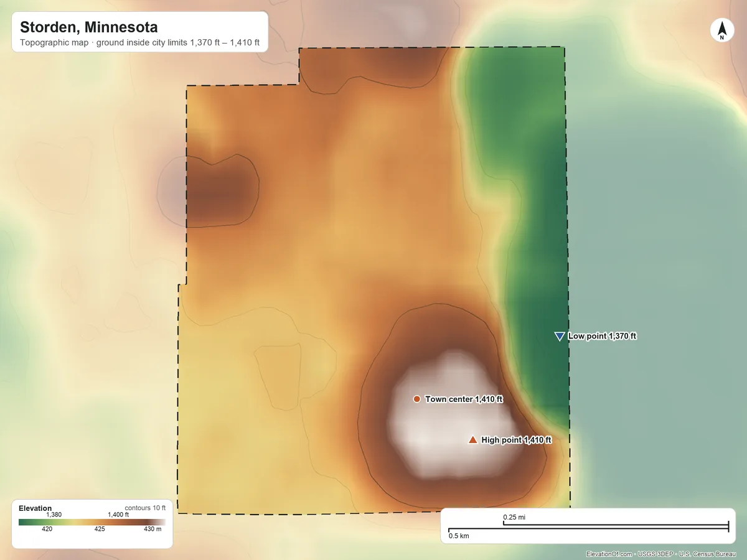Click the '1,380' legend tick label

[x=54, y=515]
